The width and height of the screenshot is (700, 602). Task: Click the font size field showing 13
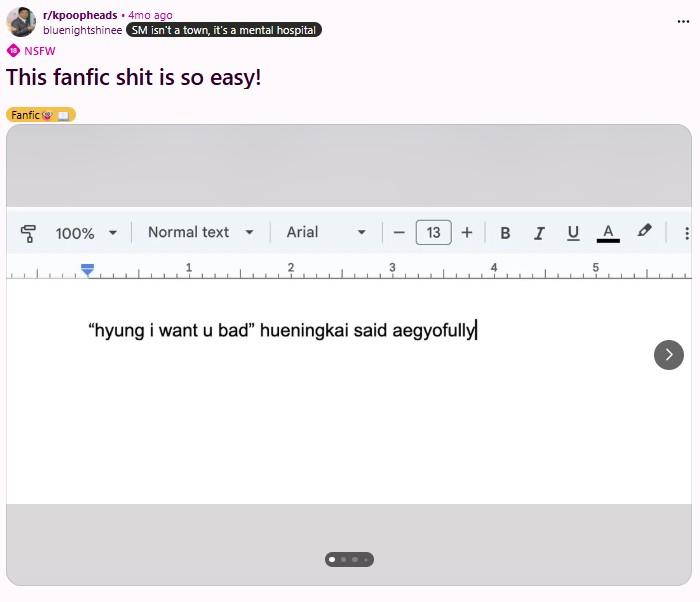433,232
